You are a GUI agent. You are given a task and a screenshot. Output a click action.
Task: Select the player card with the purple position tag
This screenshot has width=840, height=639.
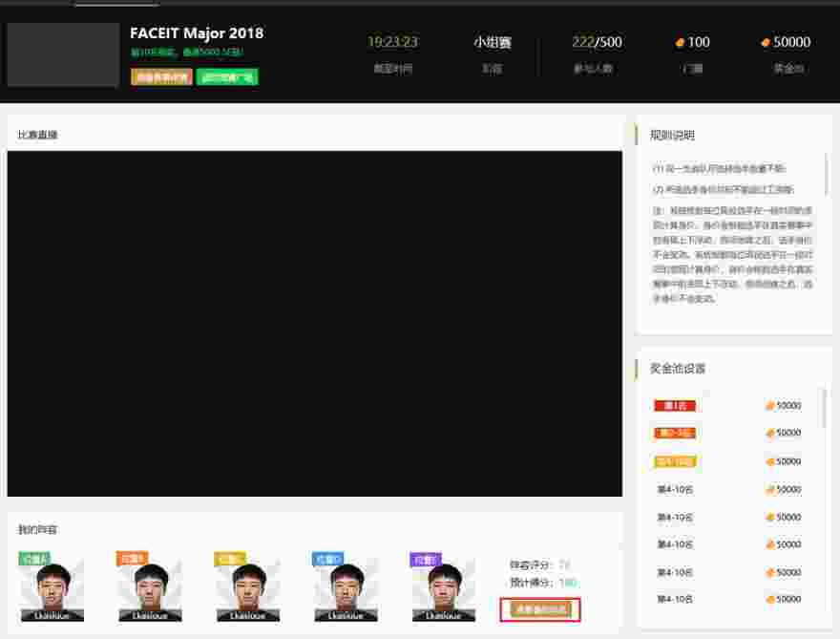(444, 587)
